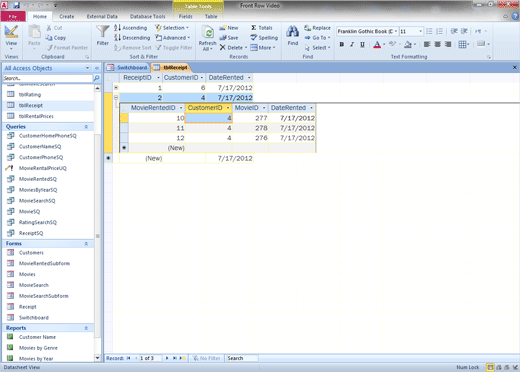Open ReceiptID column filter arrow

pyautogui.click(x=158, y=78)
